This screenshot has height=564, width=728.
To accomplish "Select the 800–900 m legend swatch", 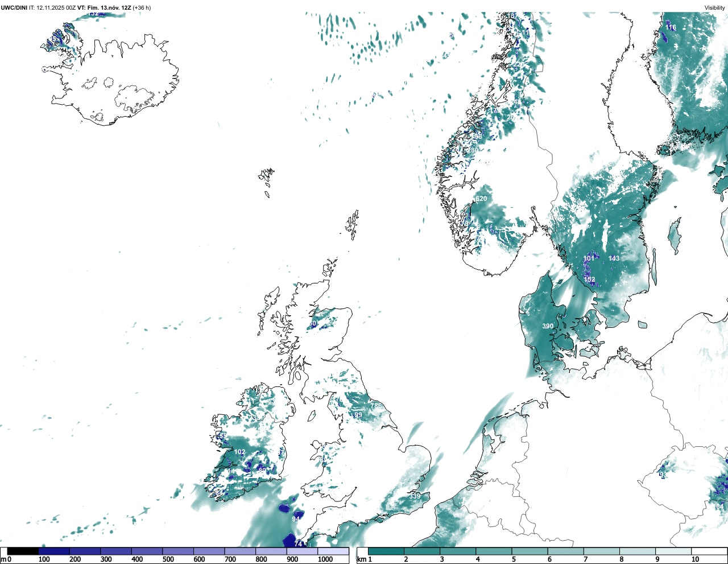I will [271, 551].
